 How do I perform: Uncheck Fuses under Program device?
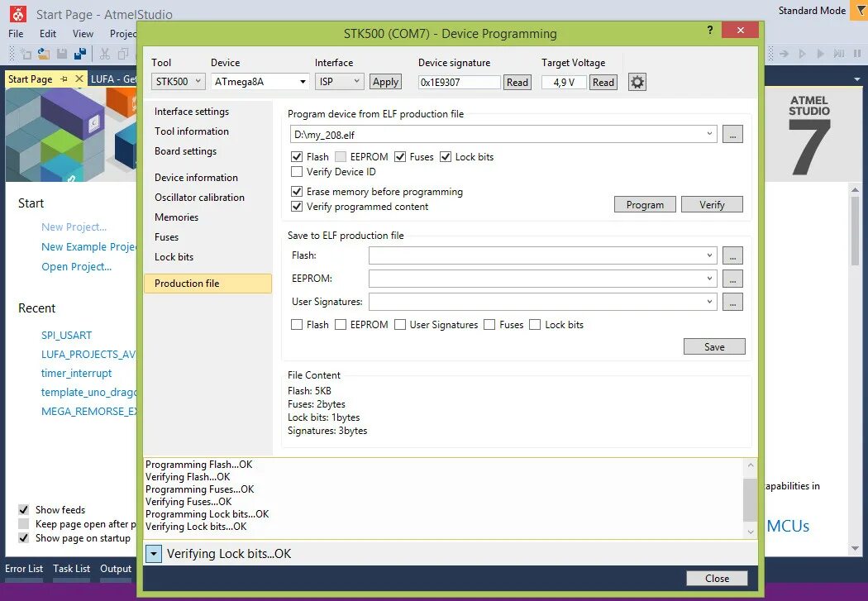tap(400, 156)
